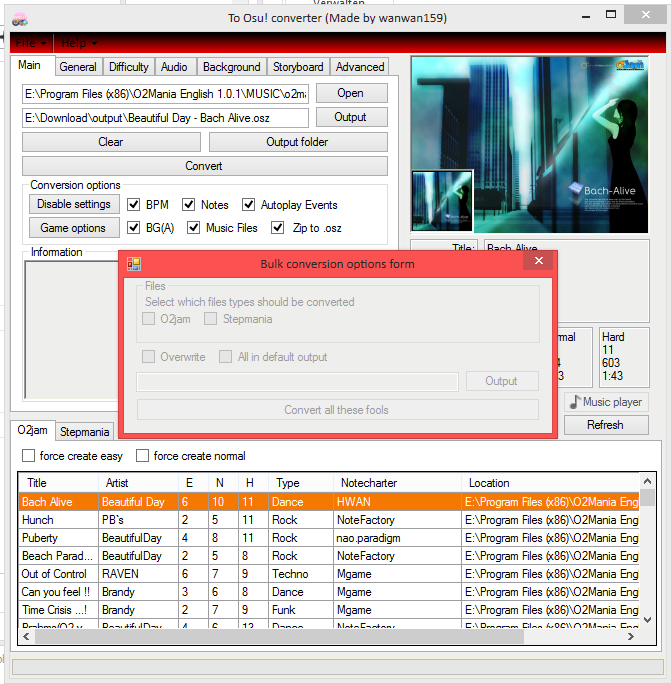Viewport: 671px width, 684px height.
Task: Click the RAVEN artist cell
Action: coord(138,574)
